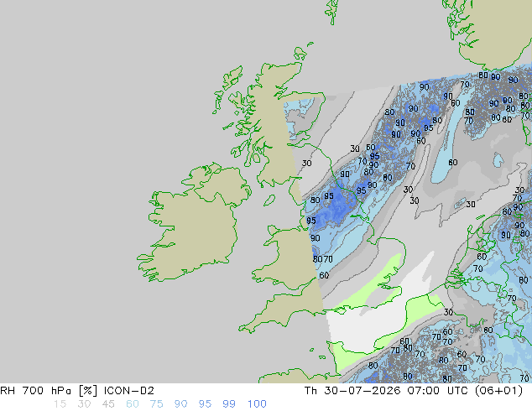
Task: Click the ICON-D2 model name label
Action: [x=129, y=391]
